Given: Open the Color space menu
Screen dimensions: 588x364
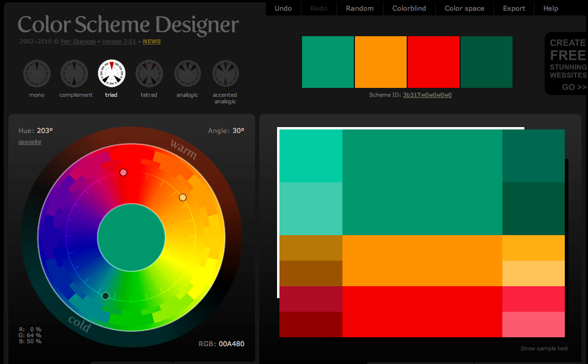Looking at the screenshot, I should 464,8.
